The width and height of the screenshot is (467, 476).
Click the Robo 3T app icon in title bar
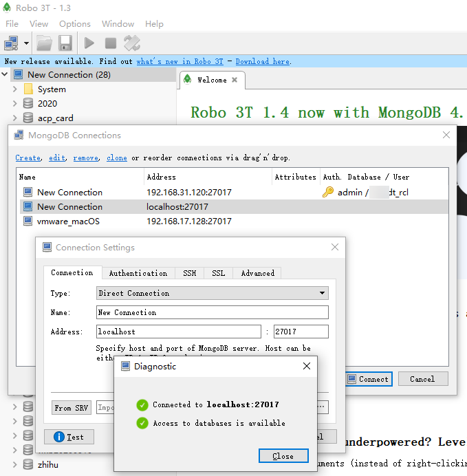pos(7,8)
